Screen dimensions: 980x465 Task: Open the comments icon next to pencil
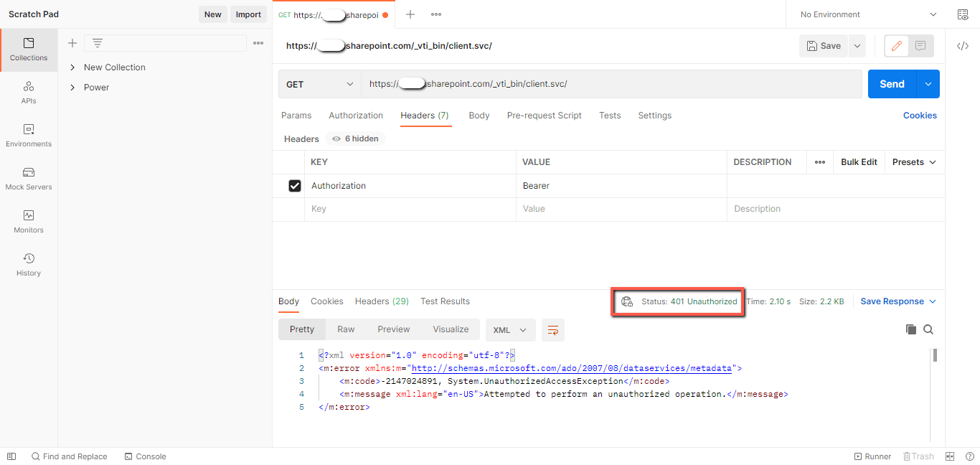[x=920, y=46]
